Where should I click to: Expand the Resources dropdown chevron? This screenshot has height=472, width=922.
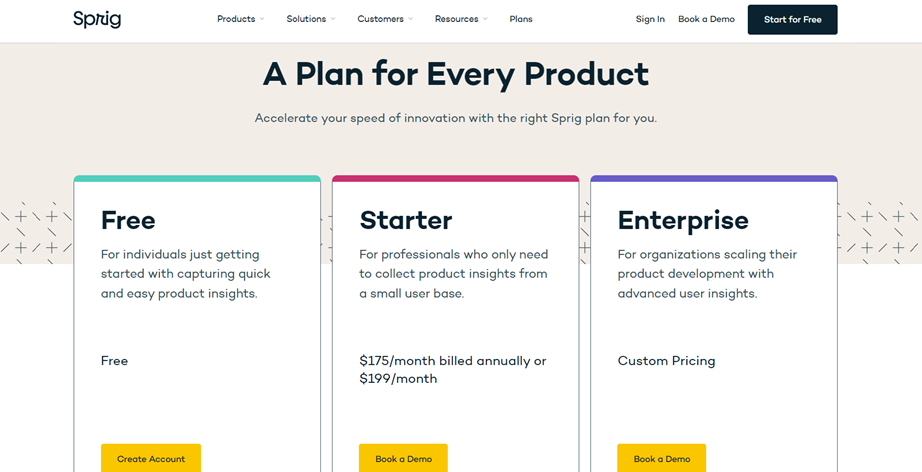coord(485,19)
